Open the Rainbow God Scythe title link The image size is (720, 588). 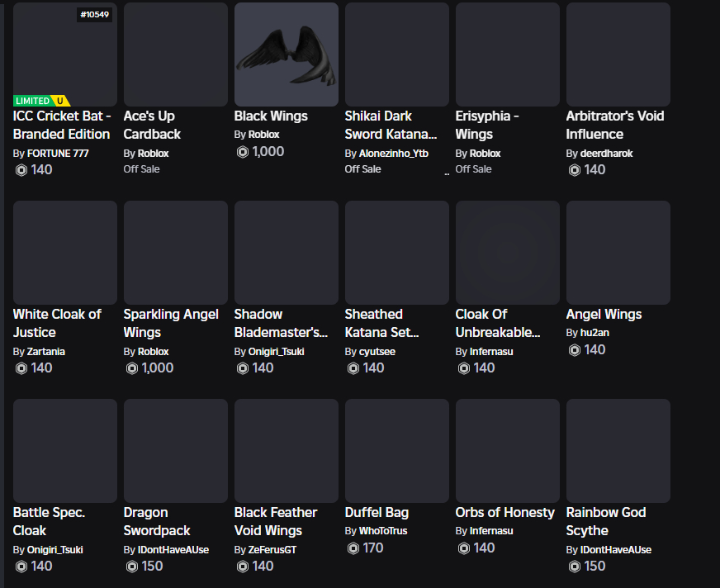pos(606,521)
